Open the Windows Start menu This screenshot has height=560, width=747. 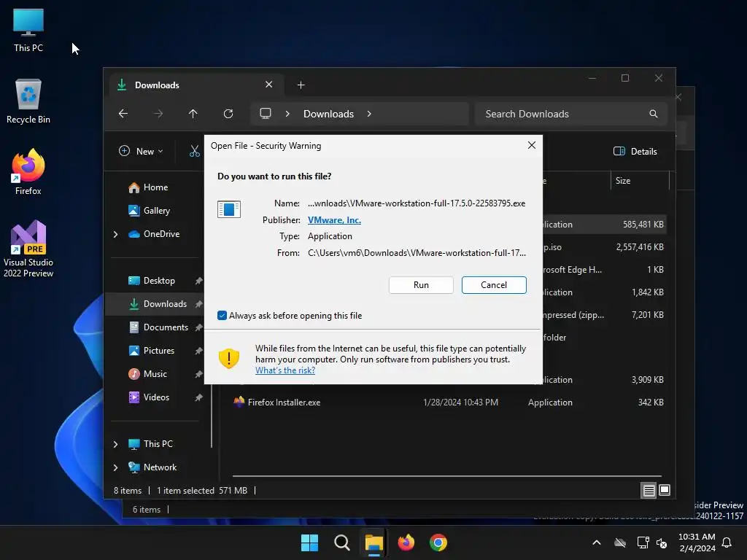[309, 542]
